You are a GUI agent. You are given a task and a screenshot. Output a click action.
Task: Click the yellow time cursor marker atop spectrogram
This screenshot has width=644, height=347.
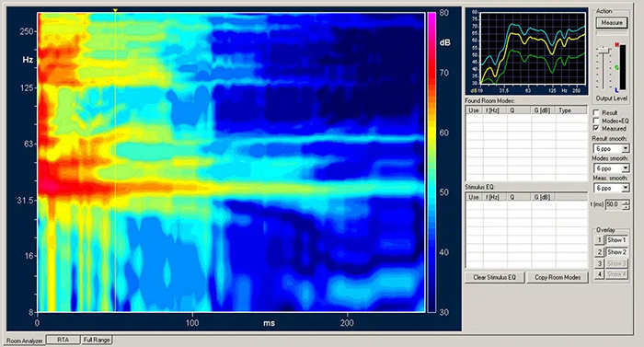[x=115, y=10]
